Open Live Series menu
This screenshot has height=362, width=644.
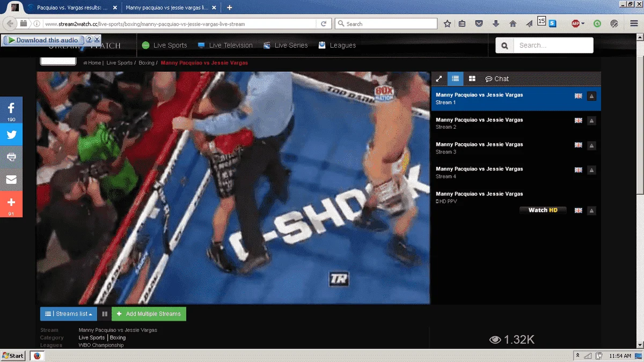[x=286, y=46]
